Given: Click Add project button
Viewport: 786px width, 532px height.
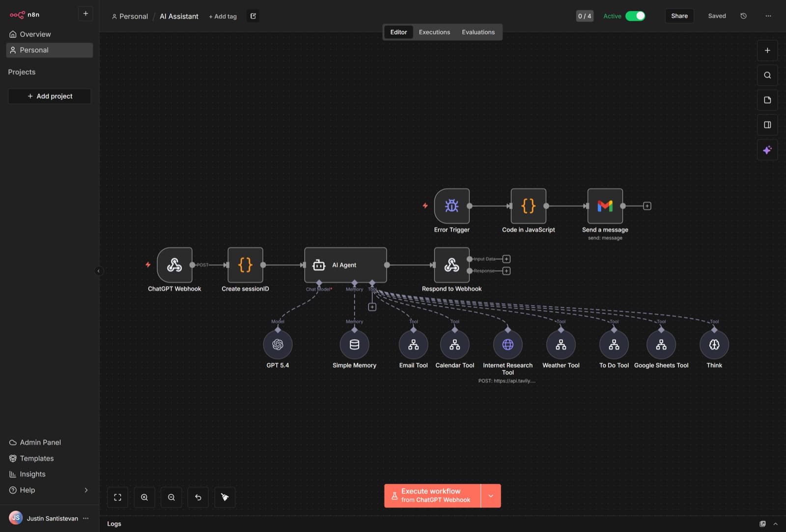Looking at the screenshot, I should pyautogui.click(x=49, y=96).
